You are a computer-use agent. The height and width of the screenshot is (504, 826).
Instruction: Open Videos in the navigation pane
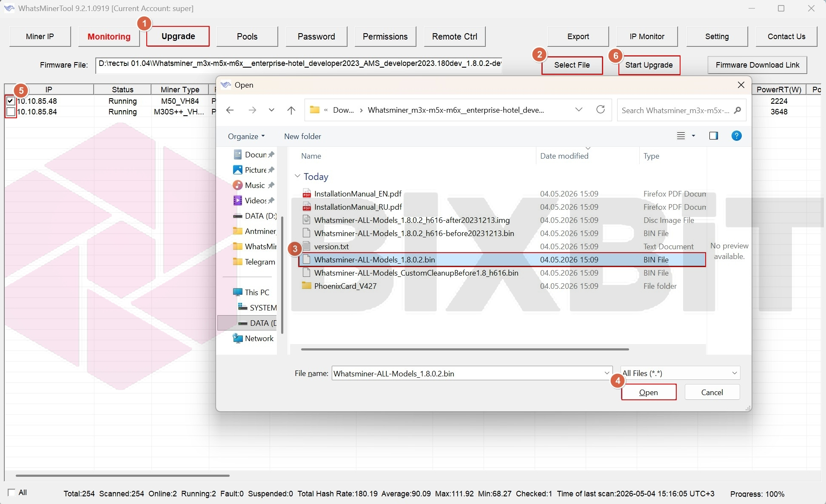point(254,200)
